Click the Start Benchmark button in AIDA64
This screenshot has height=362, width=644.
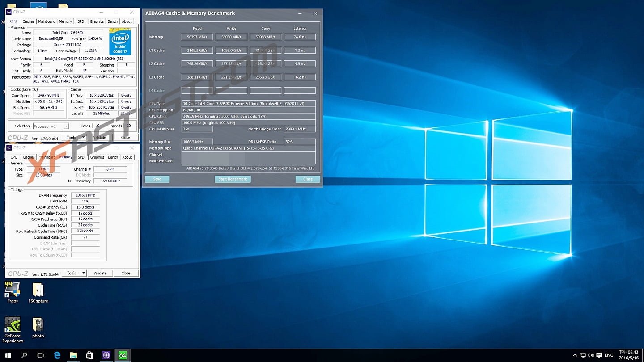[x=233, y=179]
